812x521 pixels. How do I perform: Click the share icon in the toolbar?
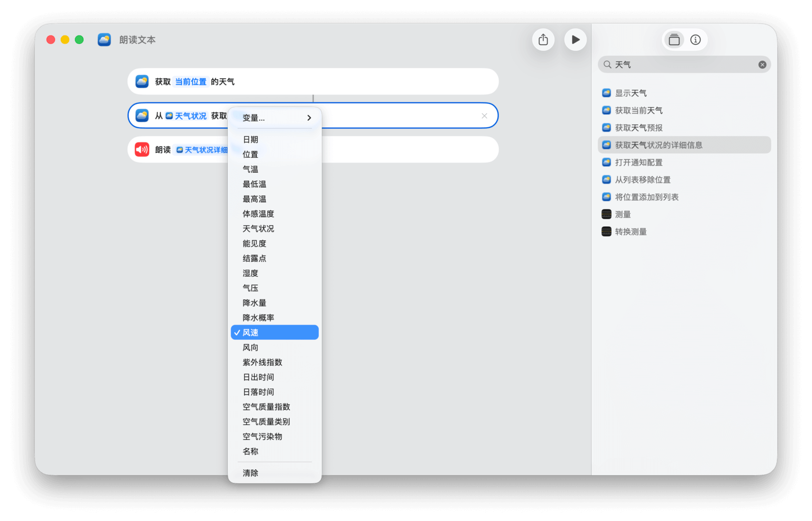[543, 40]
